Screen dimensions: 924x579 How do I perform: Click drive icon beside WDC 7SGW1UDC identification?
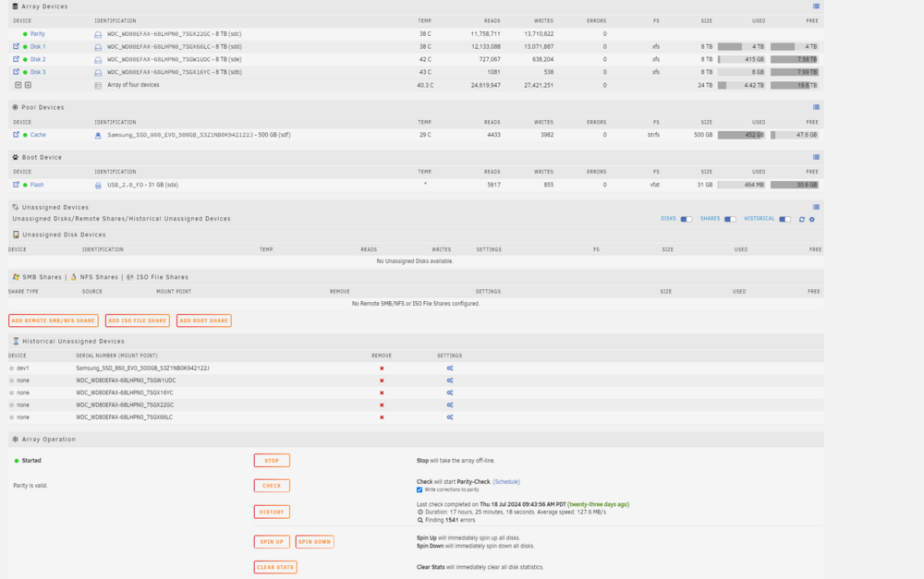[98, 60]
